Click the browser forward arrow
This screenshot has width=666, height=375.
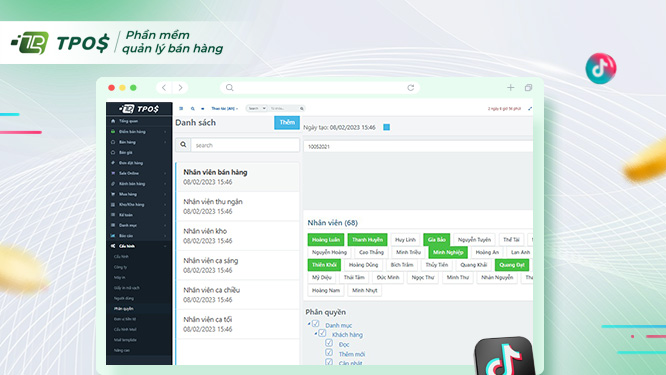pyautogui.click(x=181, y=87)
